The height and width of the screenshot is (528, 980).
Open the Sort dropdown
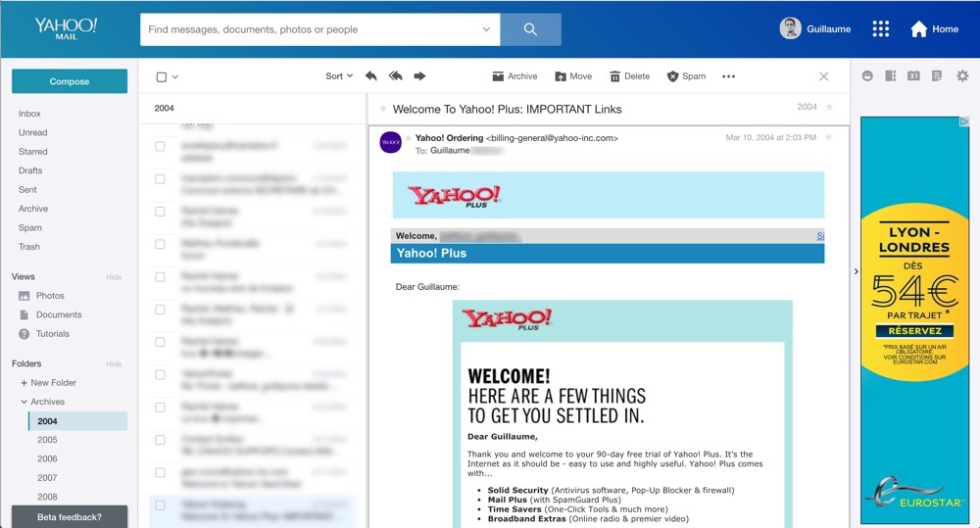coord(339,76)
